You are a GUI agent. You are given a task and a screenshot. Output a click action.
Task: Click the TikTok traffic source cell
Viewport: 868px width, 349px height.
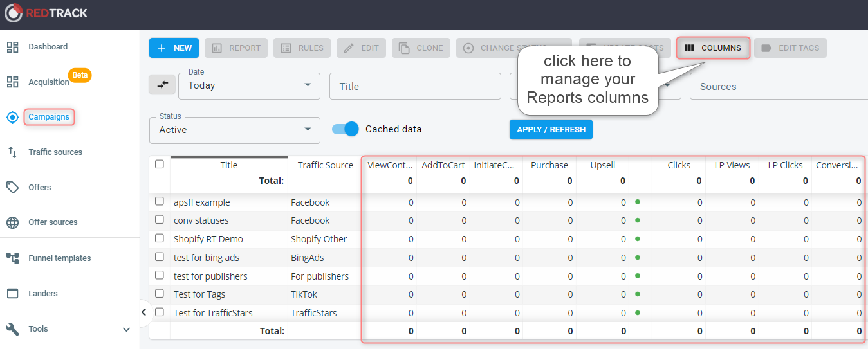(x=304, y=294)
